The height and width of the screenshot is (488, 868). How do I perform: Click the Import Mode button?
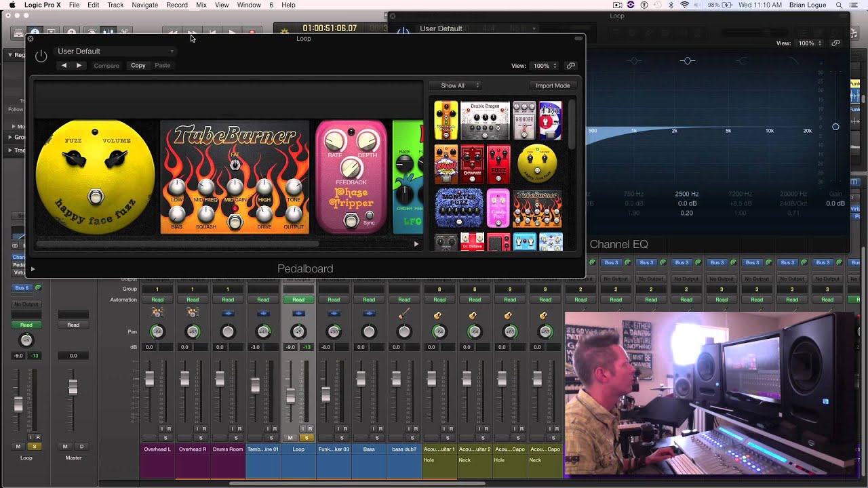pos(553,85)
